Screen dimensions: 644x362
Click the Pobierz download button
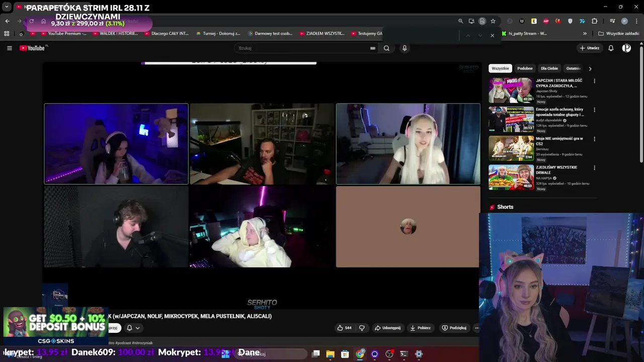tap(420, 328)
